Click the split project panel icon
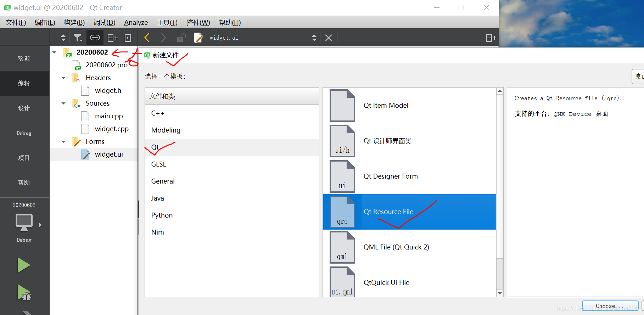This screenshot has width=644, height=315. point(112,38)
